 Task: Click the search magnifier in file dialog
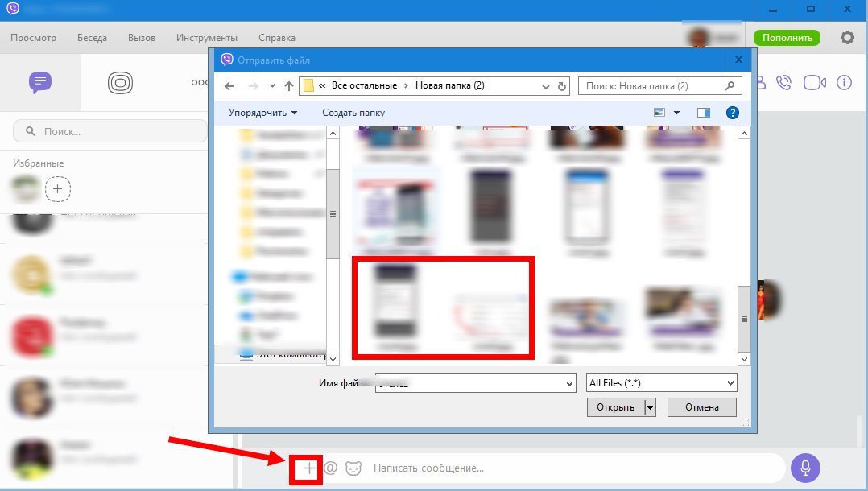[730, 86]
